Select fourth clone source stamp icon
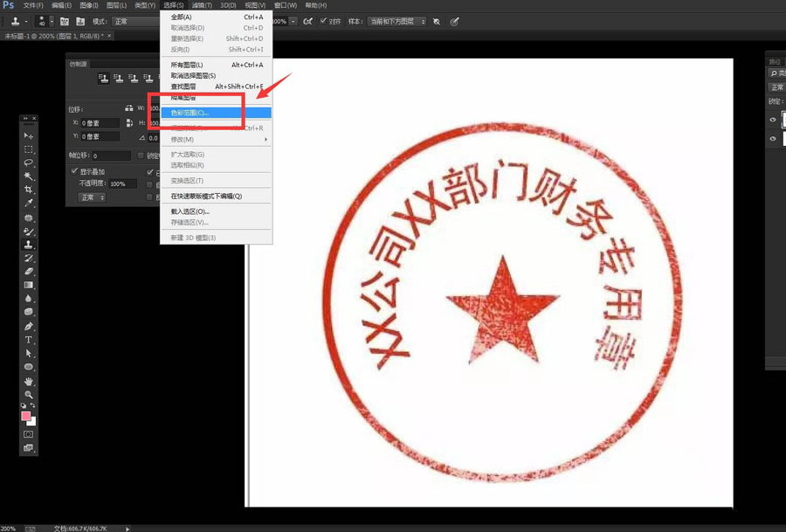Viewport: 786px width, 532px height. coord(148,79)
